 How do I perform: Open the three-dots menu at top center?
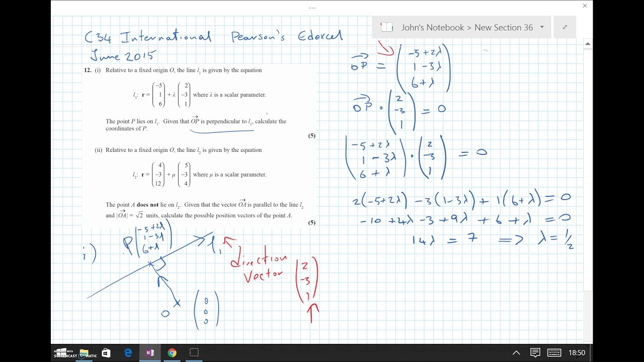pyautogui.click(x=312, y=8)
